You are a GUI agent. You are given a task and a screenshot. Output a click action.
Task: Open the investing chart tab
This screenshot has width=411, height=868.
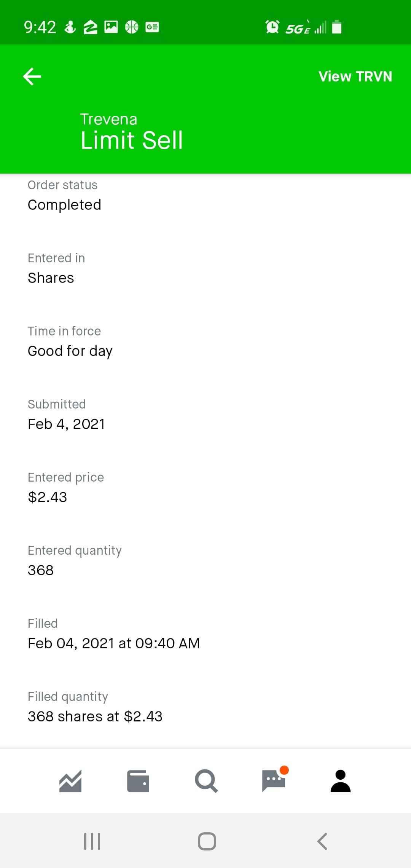(x=70, y=781)
